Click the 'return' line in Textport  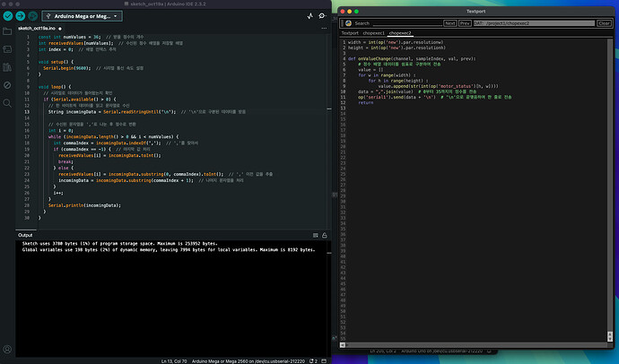(x=365, y=102)
